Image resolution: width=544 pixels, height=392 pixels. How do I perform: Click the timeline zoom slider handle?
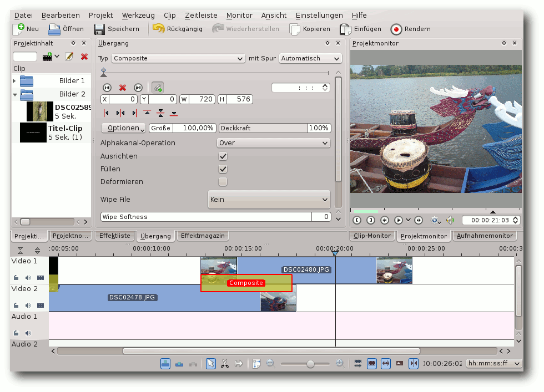coord(310,364)
